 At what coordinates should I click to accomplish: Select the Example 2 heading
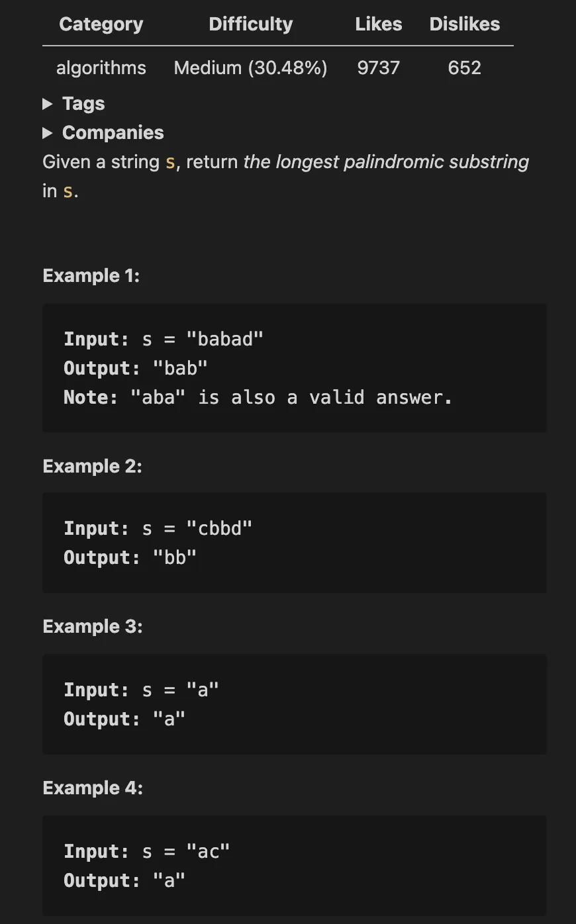[93, 466]
